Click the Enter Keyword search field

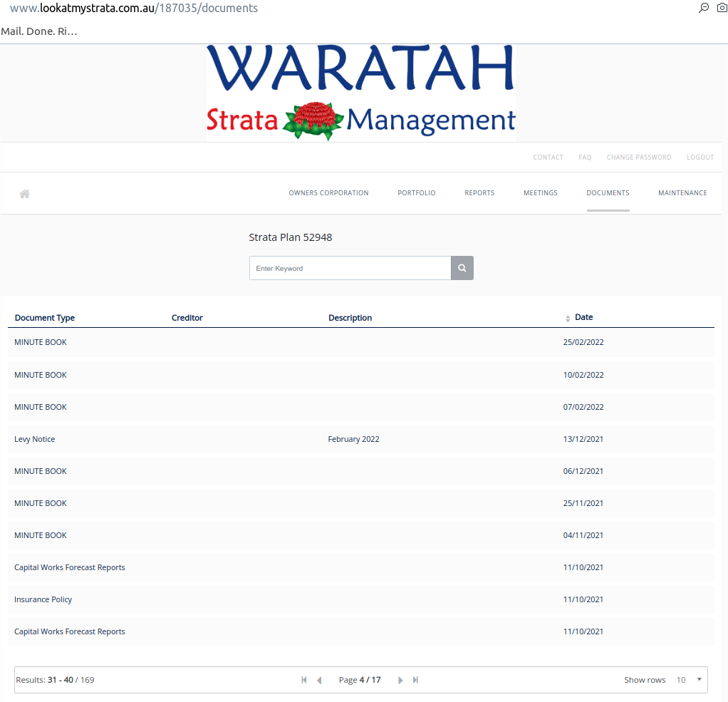350,268
